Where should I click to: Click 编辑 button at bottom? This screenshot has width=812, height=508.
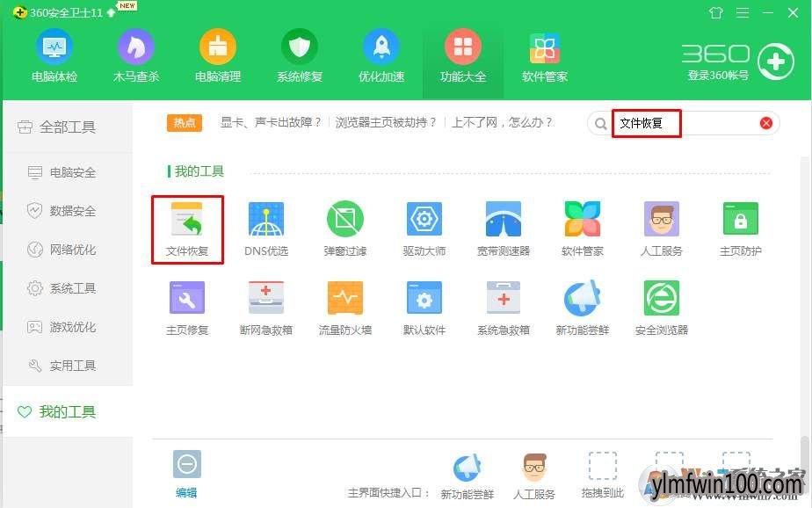[x=186, y=474]
